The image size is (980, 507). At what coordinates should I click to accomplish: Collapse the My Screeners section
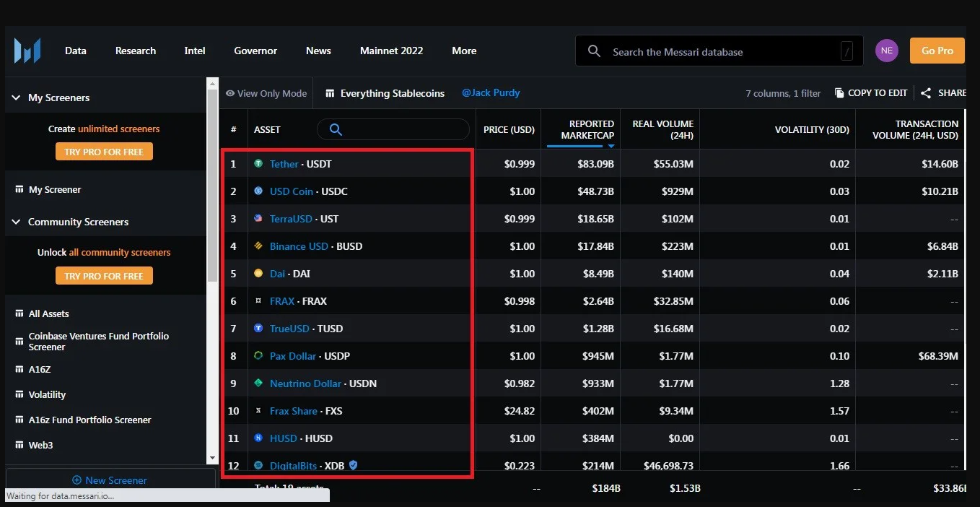[16, 97]
